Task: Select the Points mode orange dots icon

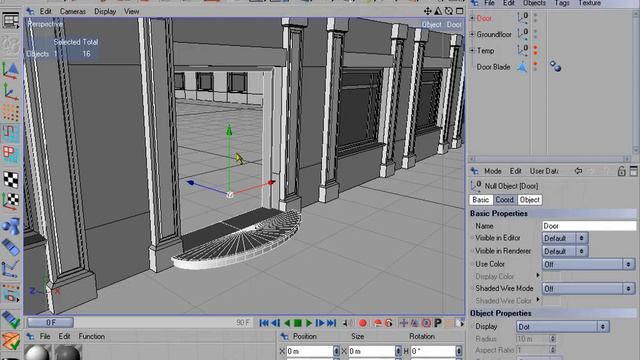Action: pyautogui.click(x=11, y=113)
